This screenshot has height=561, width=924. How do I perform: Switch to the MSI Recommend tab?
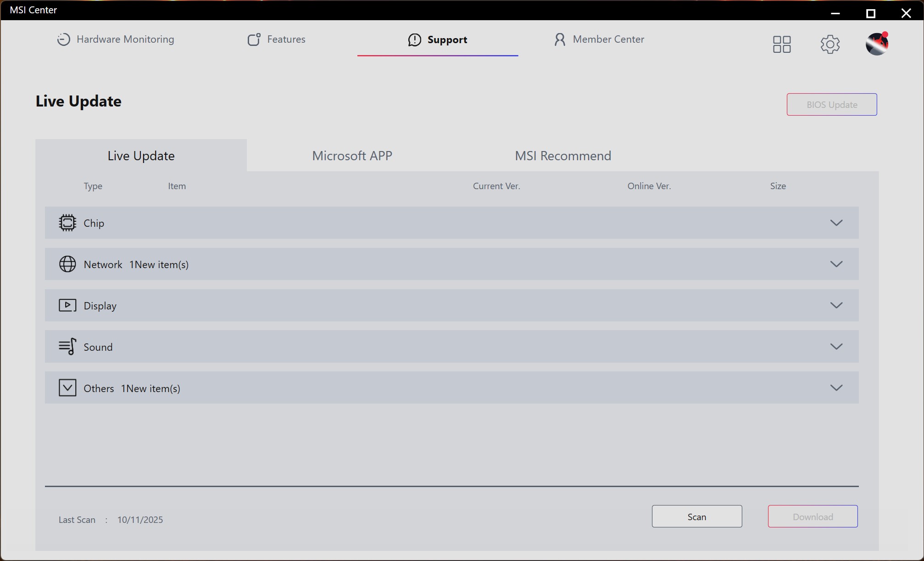pyautogui.click(x=562, y=156)
